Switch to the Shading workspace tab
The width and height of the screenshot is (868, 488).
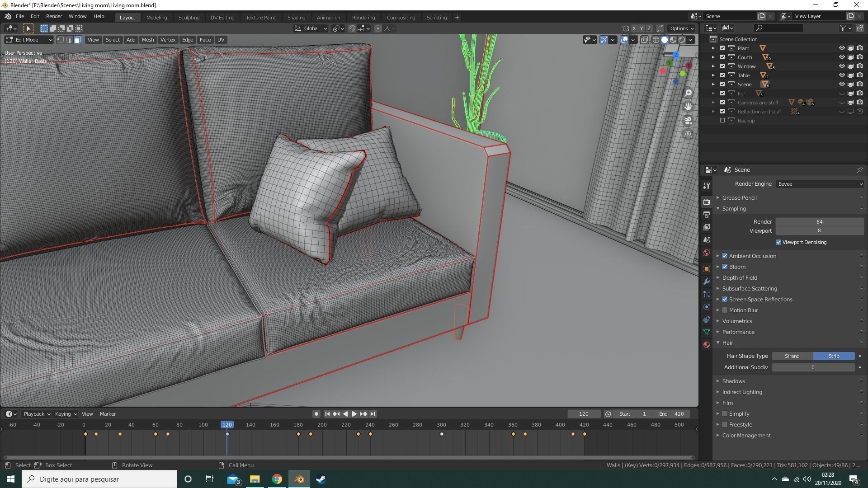296,18
